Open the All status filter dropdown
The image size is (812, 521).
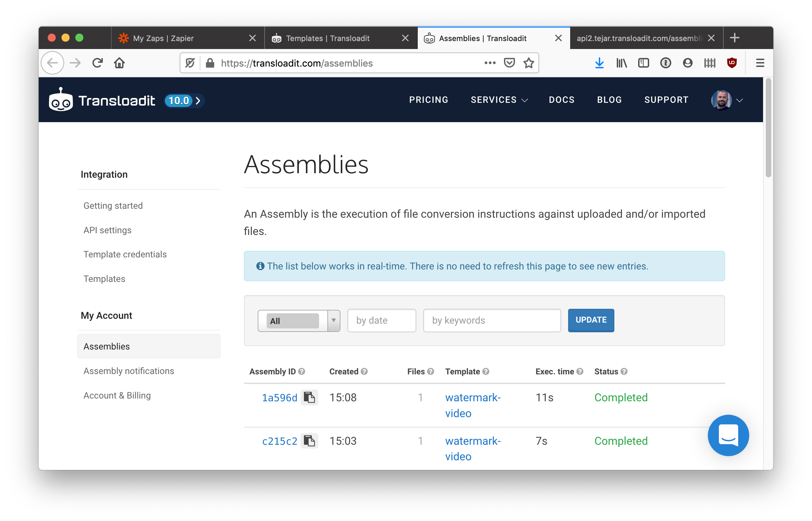[x=299, y=321]
